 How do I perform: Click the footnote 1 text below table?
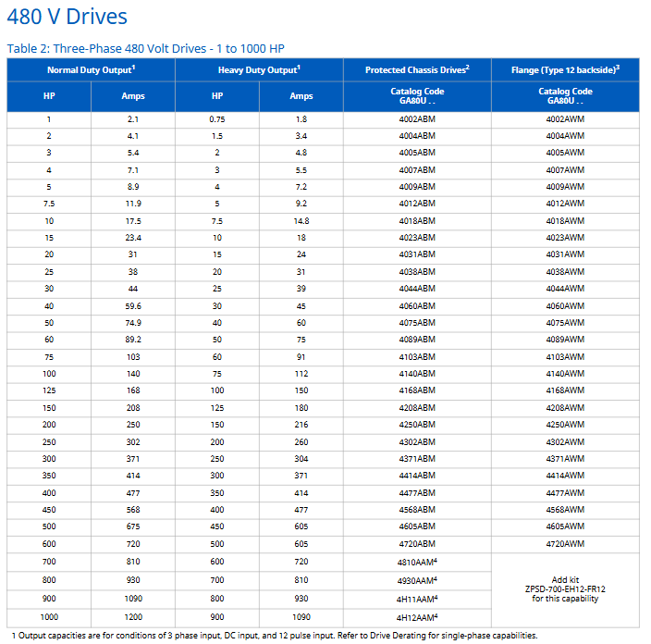coord(274,636)
